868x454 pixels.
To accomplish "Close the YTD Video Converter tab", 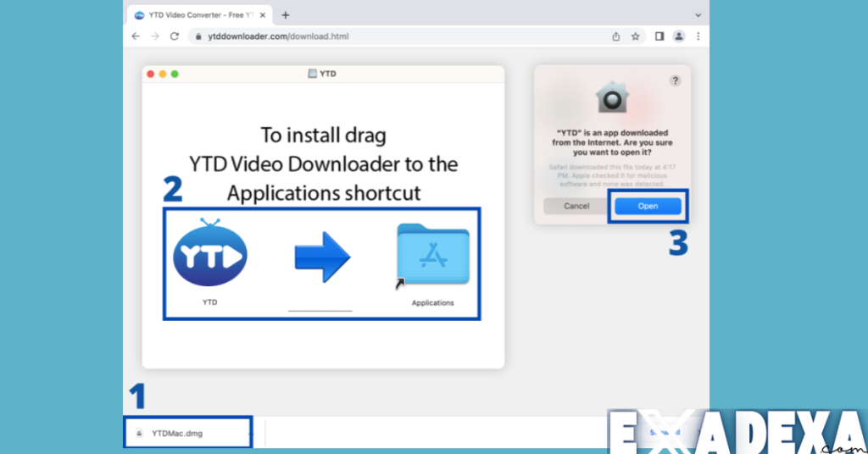I will (x=263, y=15).
